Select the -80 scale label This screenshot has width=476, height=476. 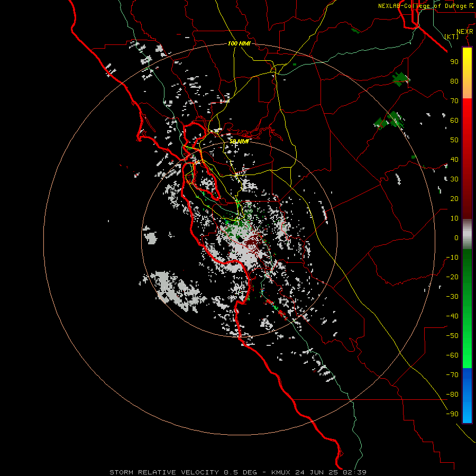(452, 395)
